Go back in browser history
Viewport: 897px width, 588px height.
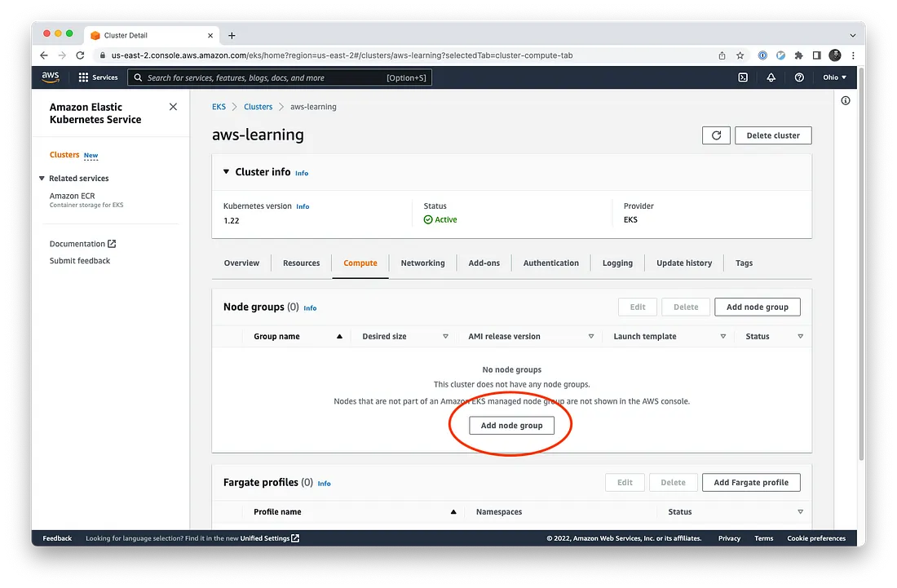[44, 55]
